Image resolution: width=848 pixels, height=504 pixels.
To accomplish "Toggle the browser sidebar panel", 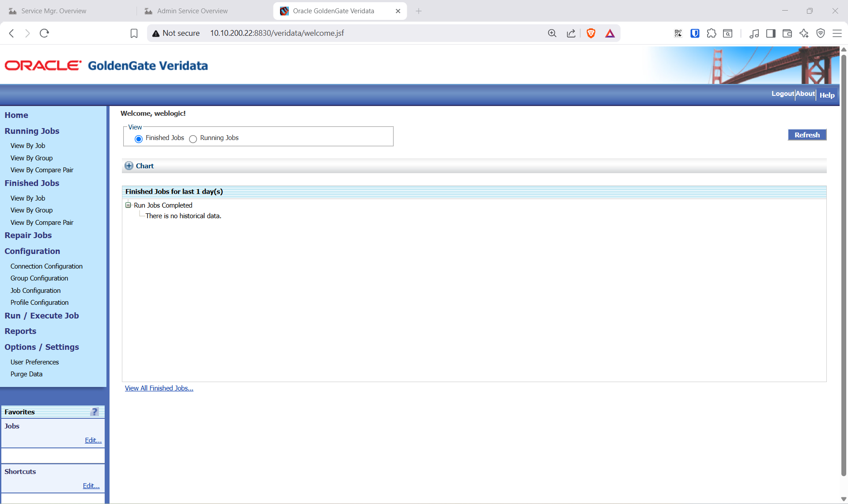I will click(771, 33).
